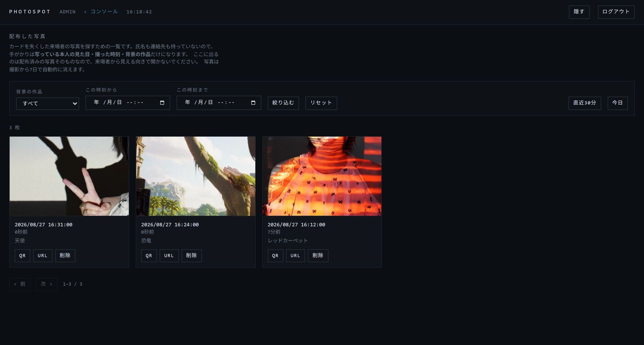Go back to コンソール link
This screenshot has height=345, width=644.
point(101,12)
